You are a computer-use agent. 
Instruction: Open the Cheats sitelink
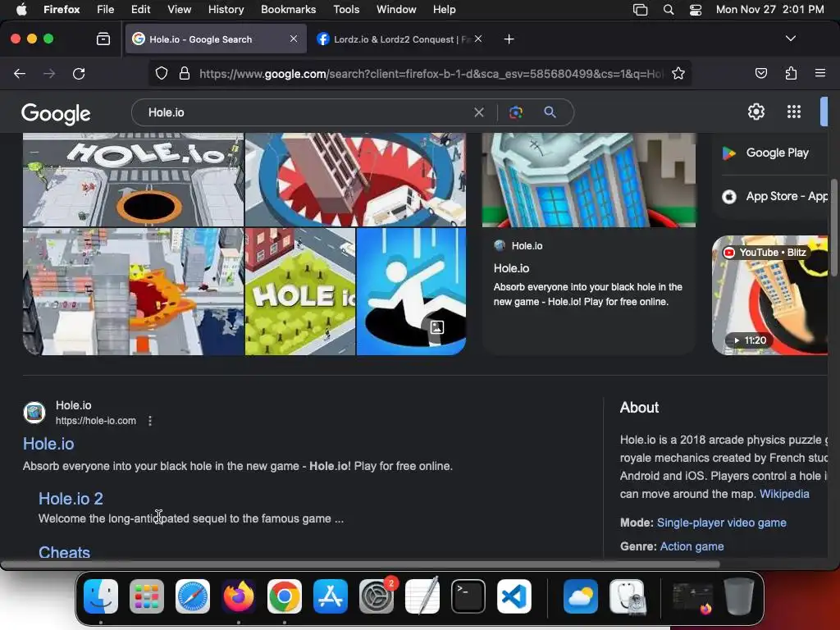pyautogui.click(x=64, y=552)
